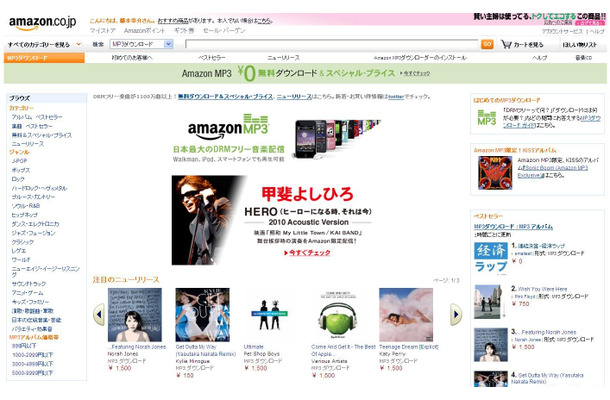Select the レゲエ genre
This screenshot has width=610, height=400.
(19, 251)
